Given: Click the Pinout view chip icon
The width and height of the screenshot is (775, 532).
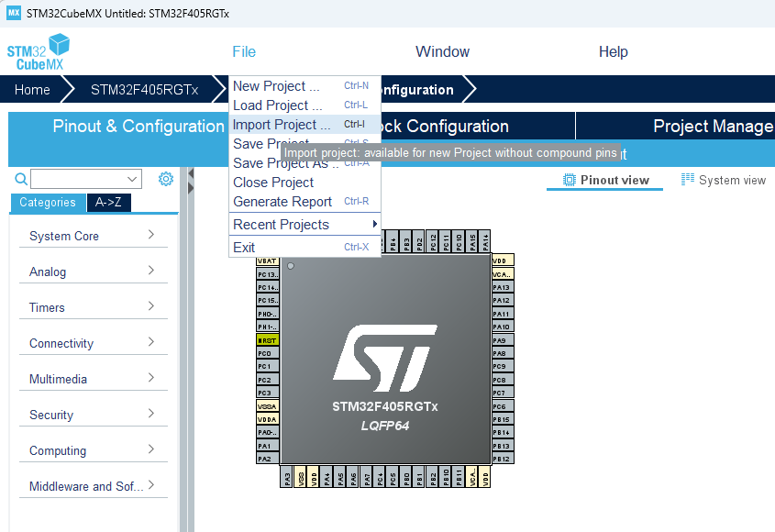Looking at the screenshot, I should pyautogui.click(x=570, y=180).
